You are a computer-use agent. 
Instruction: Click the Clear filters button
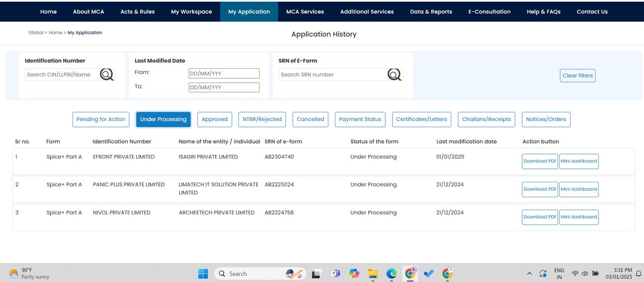pos(578,76)
